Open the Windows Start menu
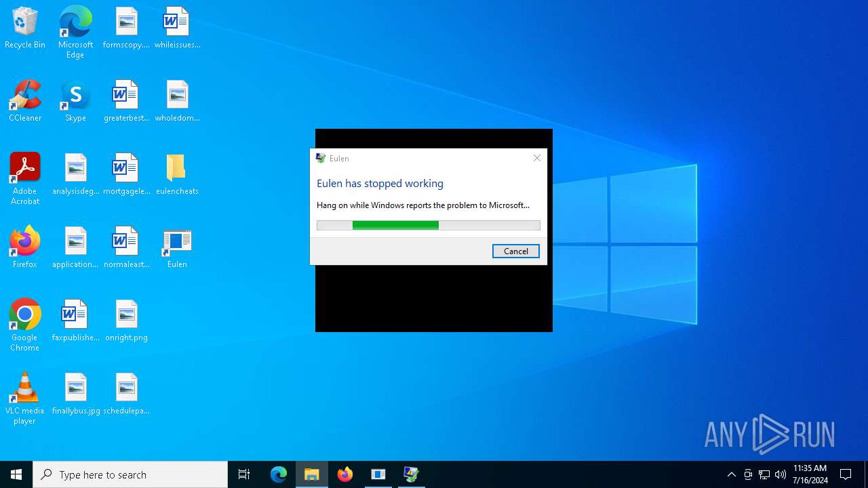The image size is (868, 488). (x=16, y=474)
